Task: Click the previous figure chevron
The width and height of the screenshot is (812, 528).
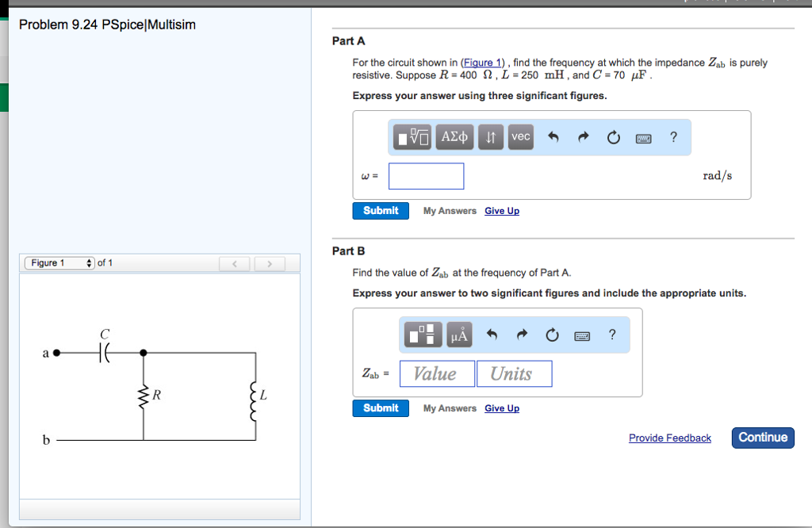Action: pyautogui.click(x=235, y=262)
